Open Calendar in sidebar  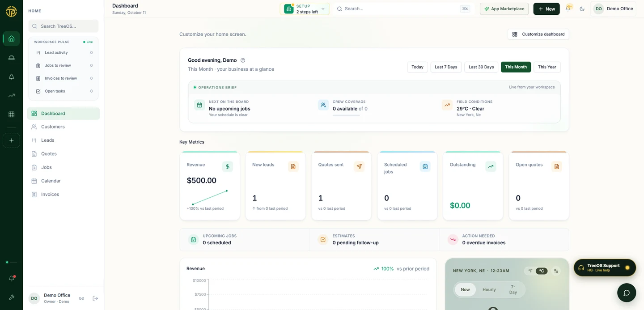tap(64, 181)
